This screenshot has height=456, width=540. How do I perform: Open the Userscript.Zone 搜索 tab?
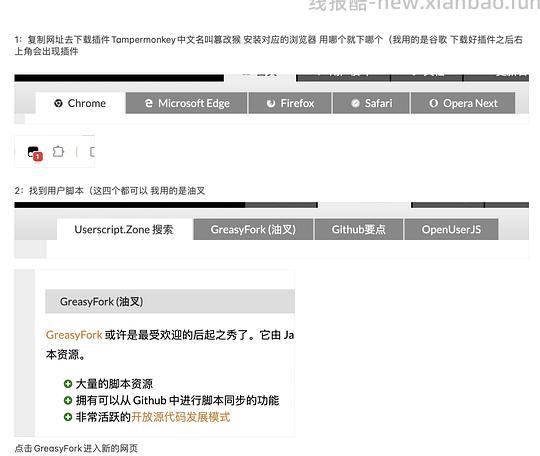click(125, 229)
